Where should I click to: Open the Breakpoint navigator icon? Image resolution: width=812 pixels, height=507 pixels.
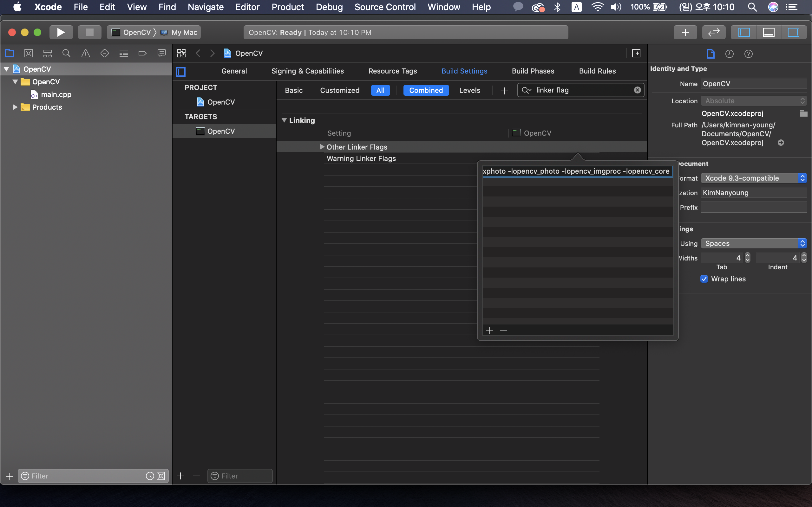point(143,53)
